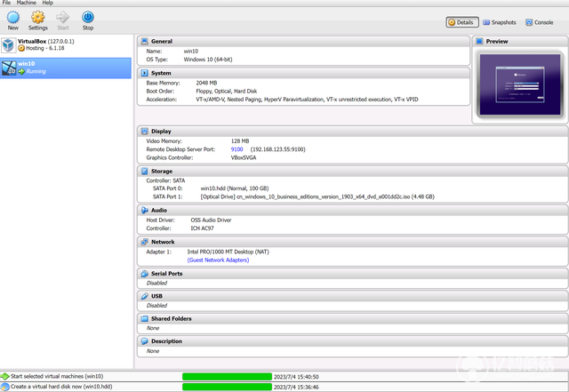Click the Hosting status icon under VirtualBox
Screen dimensions: 569x392
coord(21,48)
